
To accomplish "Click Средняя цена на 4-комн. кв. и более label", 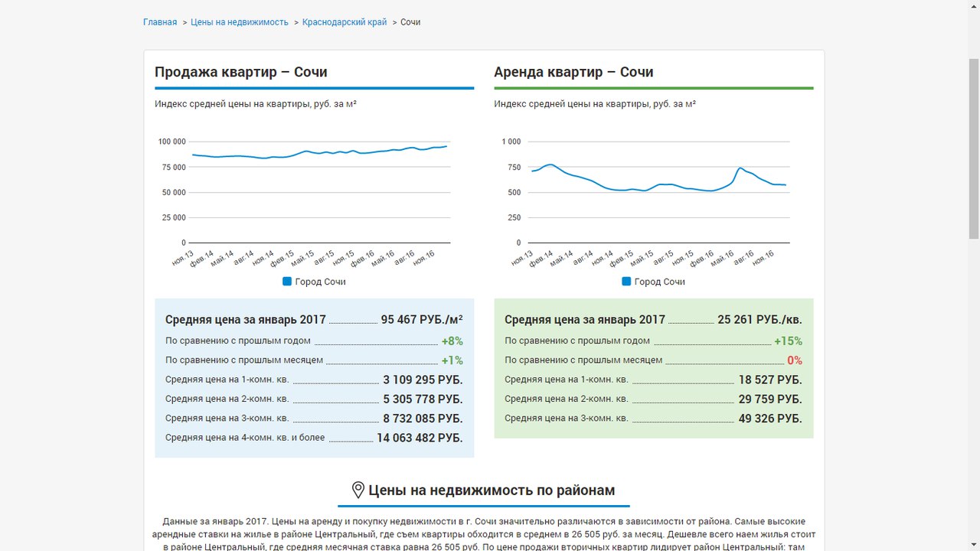I will [245, 438].
